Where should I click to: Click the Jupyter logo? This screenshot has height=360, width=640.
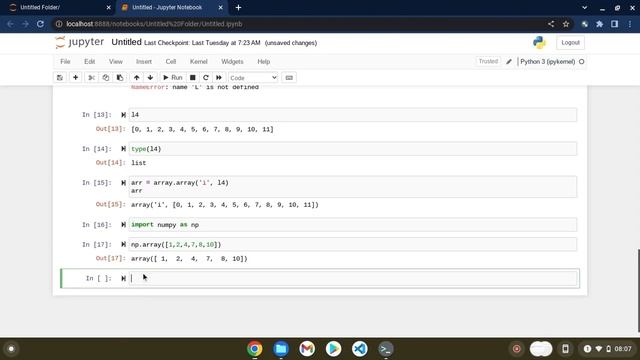point(80,42)
